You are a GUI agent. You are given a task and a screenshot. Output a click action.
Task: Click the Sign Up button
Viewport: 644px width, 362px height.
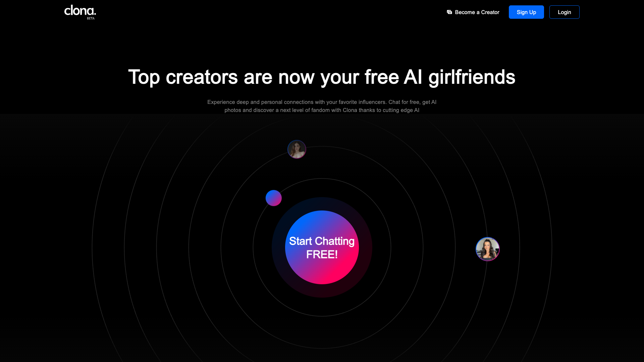tap(526, 12)
